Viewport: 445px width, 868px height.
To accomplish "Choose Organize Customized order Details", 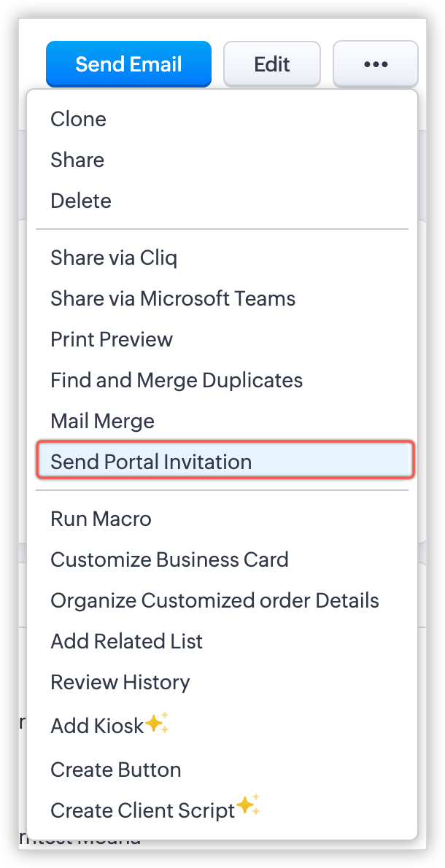I will pyautogui.click(x=214, y=600).
